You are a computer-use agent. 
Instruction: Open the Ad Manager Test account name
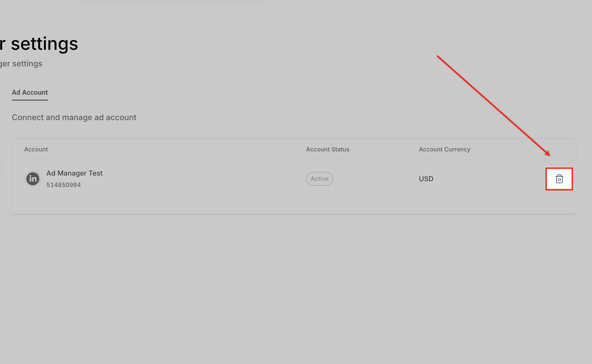pyautogui.click(x=74, y=173)
